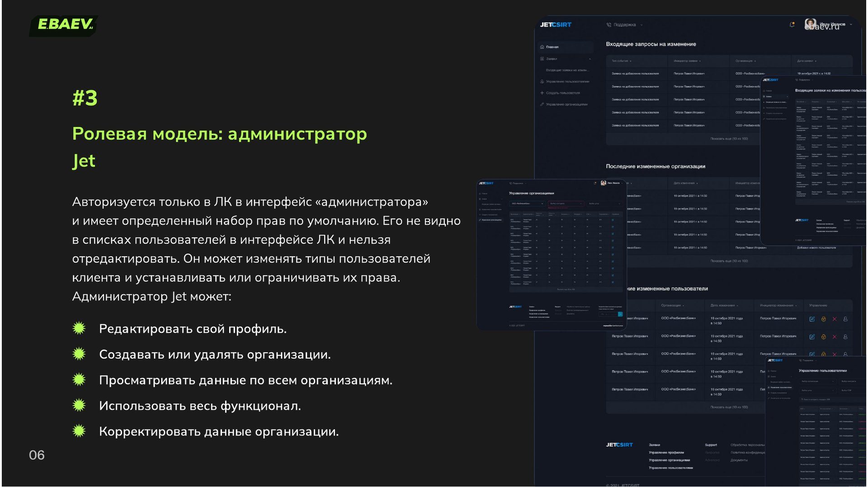This screenshot has width=868, height=487.
Task: Show more under the last changed users table
Action: [729, 407]
